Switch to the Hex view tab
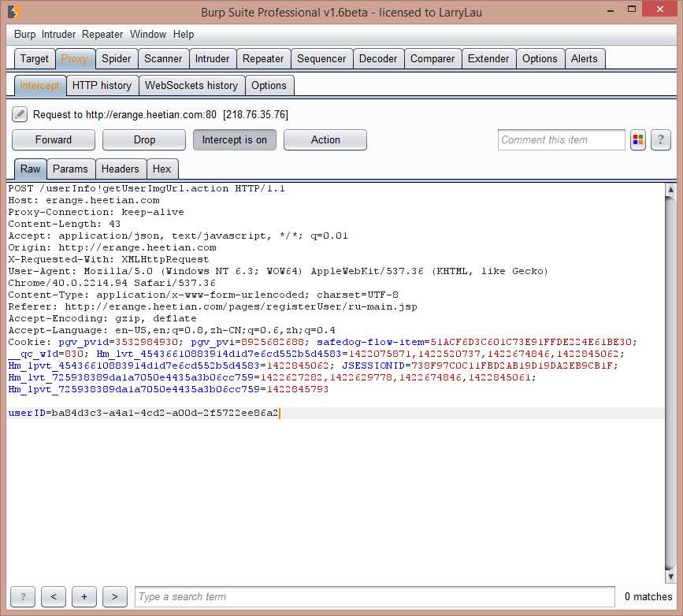 [161, 169]
